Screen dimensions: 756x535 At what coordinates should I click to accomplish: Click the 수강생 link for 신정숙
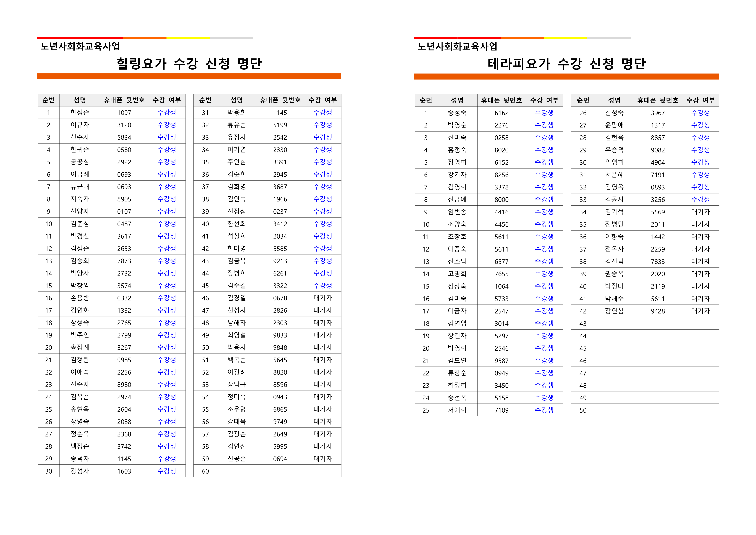point(700,113)
